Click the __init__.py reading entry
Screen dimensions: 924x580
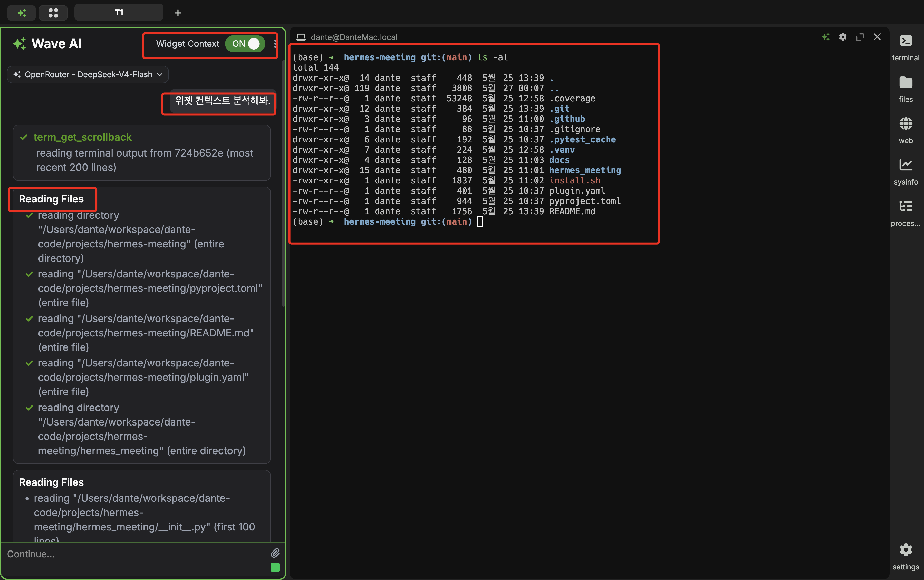coord(144,519)
